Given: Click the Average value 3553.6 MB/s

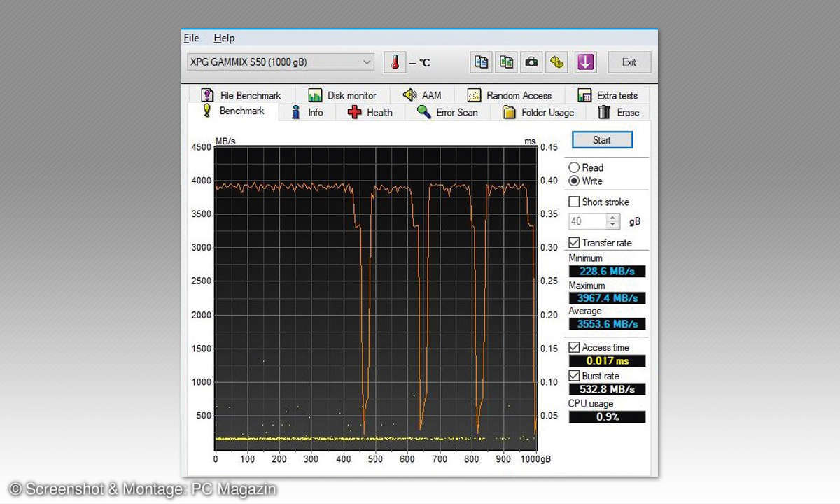Looking at the screenshot, I should pyautogui.click(x=607, y=324).
